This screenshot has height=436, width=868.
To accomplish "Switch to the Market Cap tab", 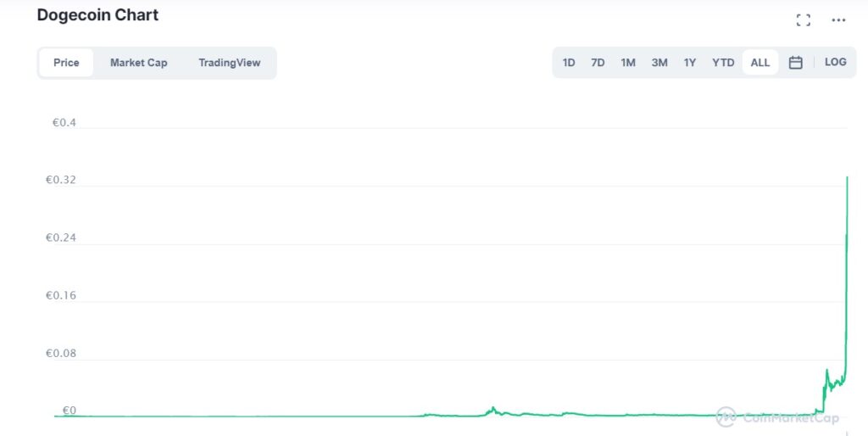I will coord(138,63).
